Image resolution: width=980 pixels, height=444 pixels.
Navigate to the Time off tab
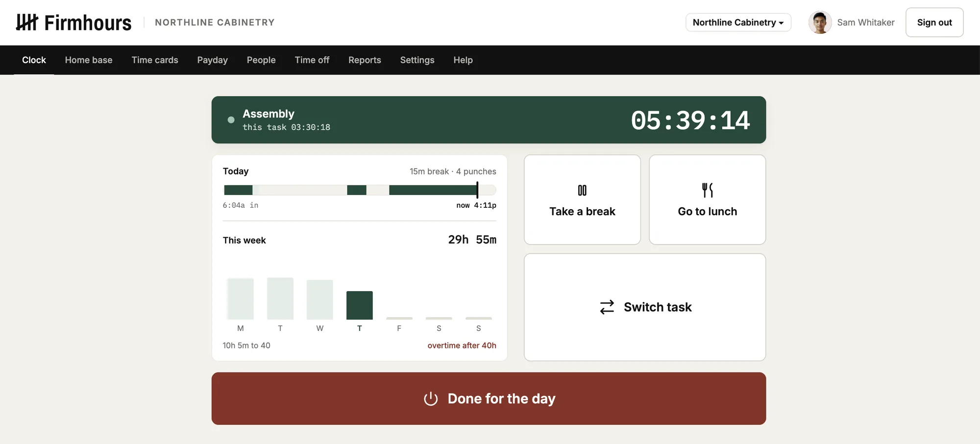coord(312,60)
